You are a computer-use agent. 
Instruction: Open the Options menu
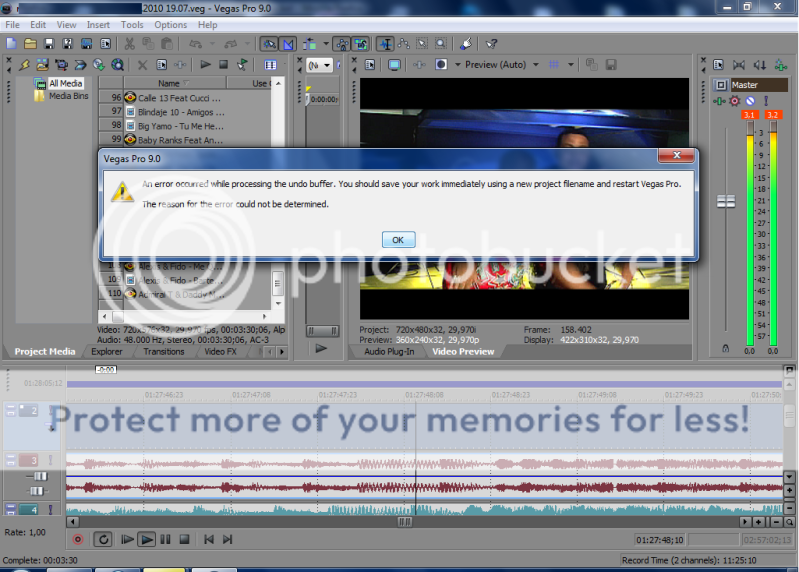click(x=171, y=24)
